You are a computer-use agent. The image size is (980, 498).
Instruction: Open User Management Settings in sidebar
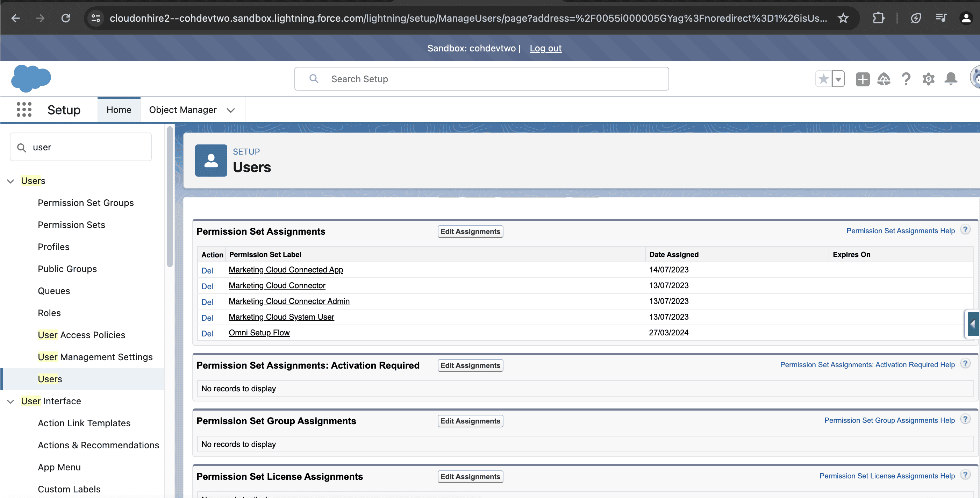coord(95,357)
